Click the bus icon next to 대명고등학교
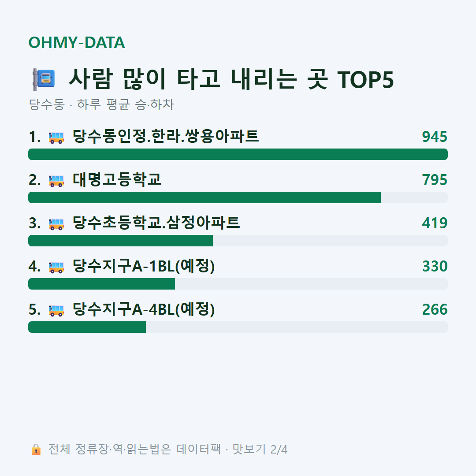This screenshot has height=476, width=476. [56, 181]
